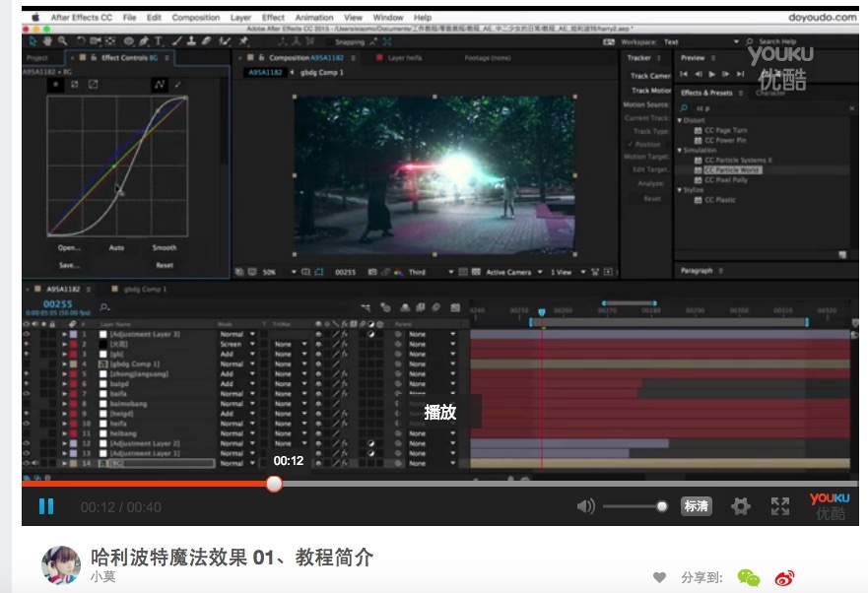
Task: Select the Pen tool
Action: tap(144, 41)
